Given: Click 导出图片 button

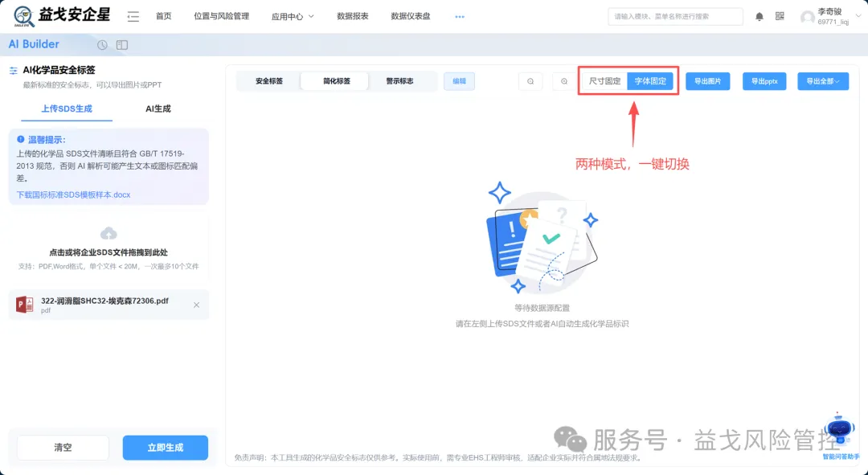Looking at the screenshot, I should click(x=707, y=81).
